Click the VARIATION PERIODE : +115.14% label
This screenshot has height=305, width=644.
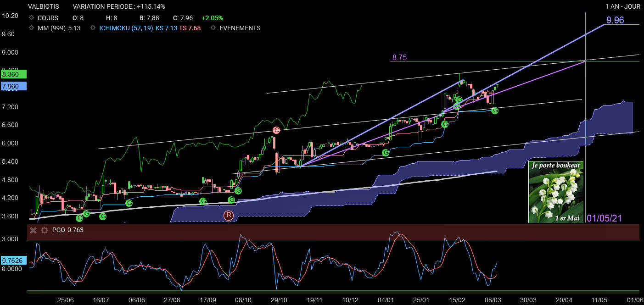tap(119, 7)
